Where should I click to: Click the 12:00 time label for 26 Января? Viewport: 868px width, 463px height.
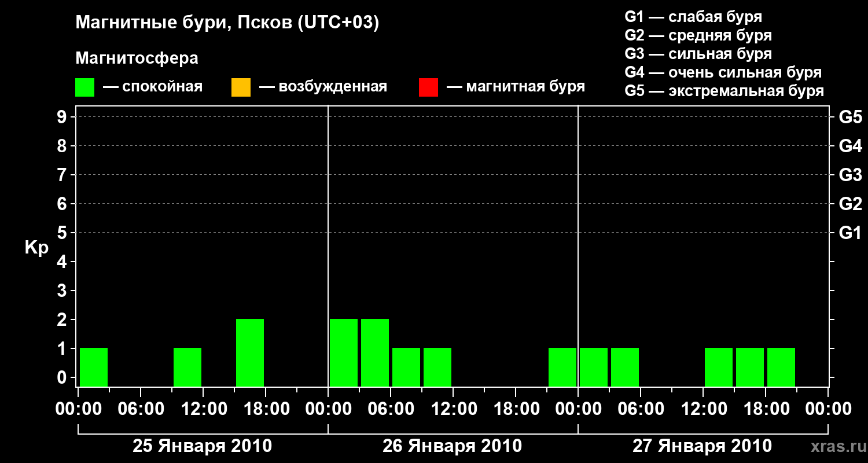click(453, 409)
